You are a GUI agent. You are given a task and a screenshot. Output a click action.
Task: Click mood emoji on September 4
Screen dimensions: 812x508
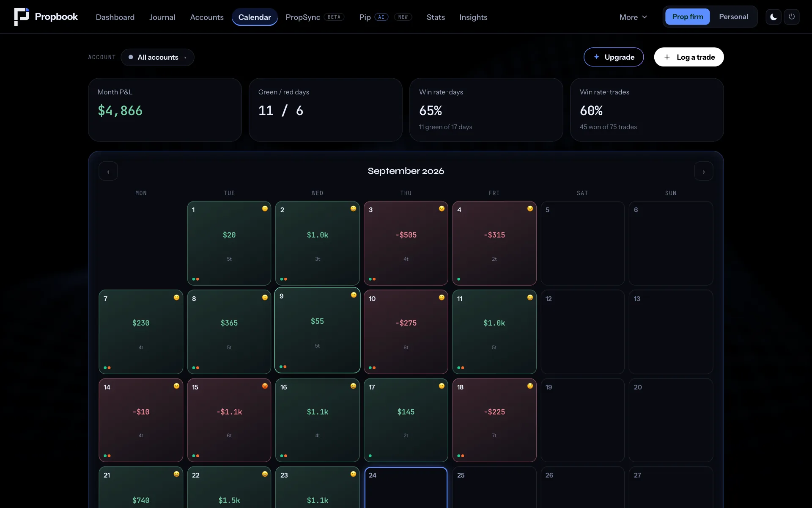click(530, 209)
